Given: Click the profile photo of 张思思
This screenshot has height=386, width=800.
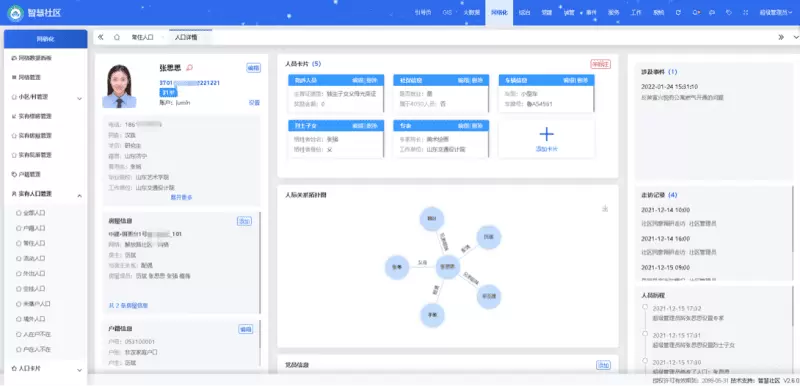Looking at the screenshot, I should [119, 86].
